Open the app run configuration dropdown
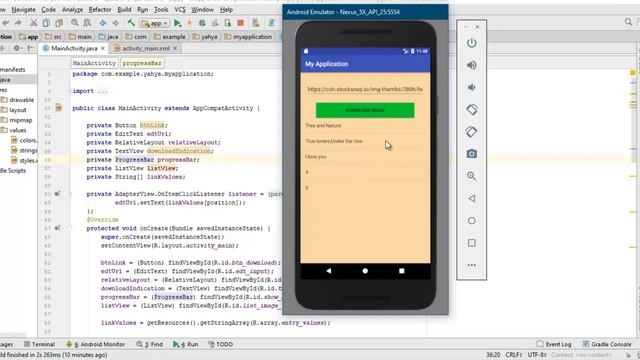Screen dimensions: 640x360 154,23
